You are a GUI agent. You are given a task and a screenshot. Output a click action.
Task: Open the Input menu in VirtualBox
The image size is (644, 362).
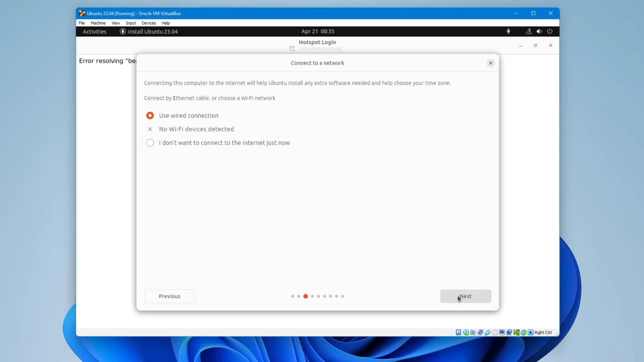click(x=130, y=23)
